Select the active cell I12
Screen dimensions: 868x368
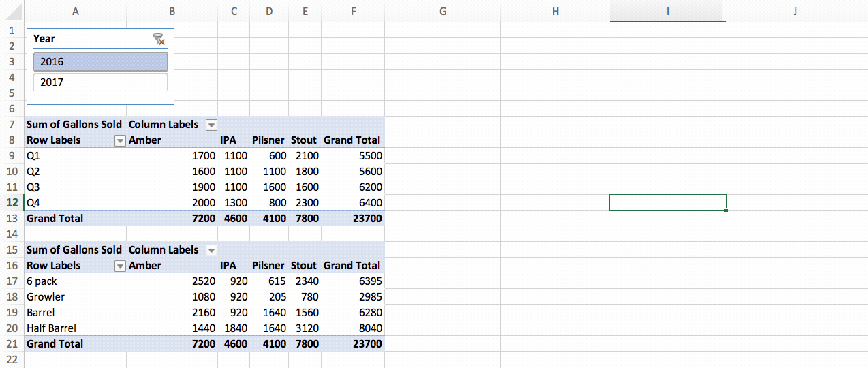[668, 202]
